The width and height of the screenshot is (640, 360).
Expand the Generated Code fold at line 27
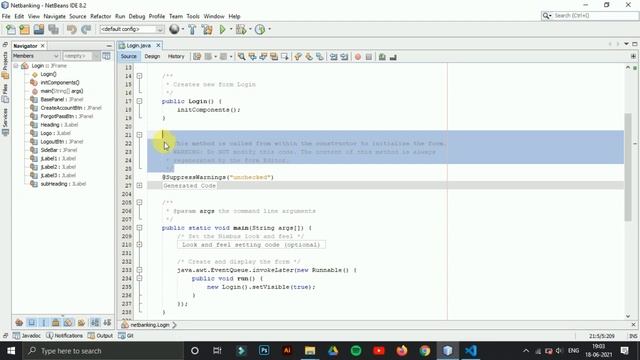point(140,185)
